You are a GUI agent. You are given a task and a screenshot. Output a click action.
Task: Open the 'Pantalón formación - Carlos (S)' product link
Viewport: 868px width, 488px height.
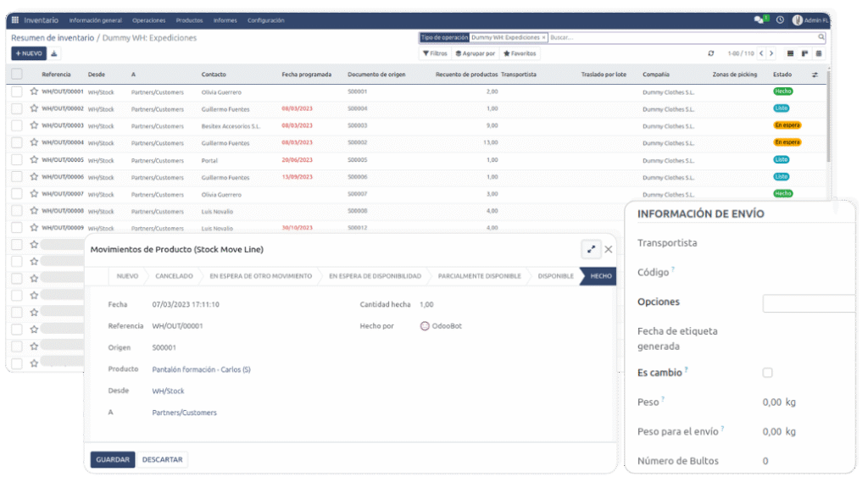coord(201,369)
